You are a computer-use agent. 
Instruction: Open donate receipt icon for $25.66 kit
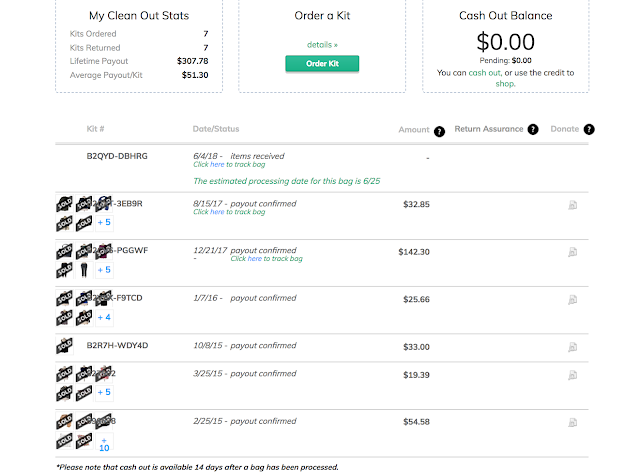pyautogui.click(x=573, y=300)
